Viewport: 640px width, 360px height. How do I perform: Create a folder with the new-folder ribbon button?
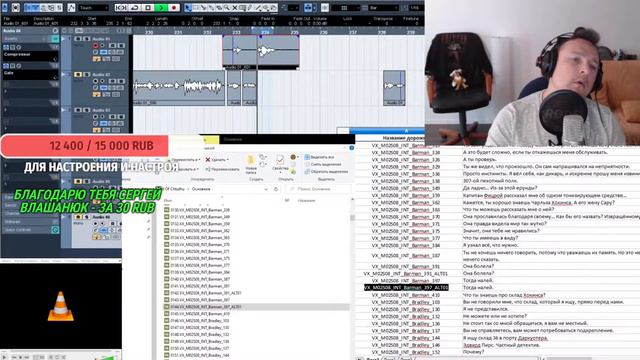coord(251,164)
